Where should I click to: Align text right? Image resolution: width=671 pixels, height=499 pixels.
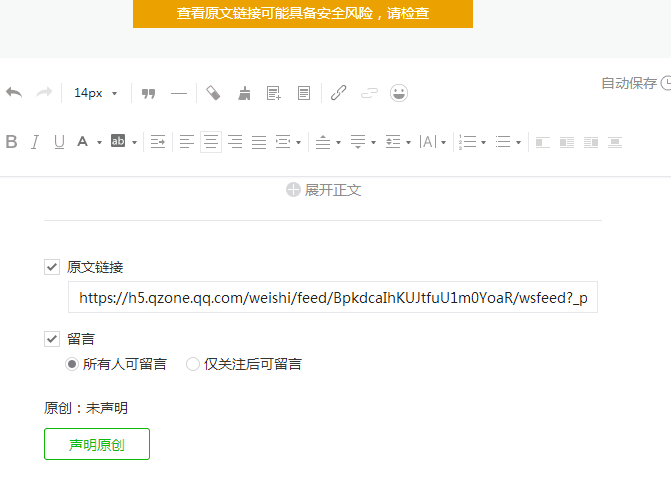click(235, 142)
